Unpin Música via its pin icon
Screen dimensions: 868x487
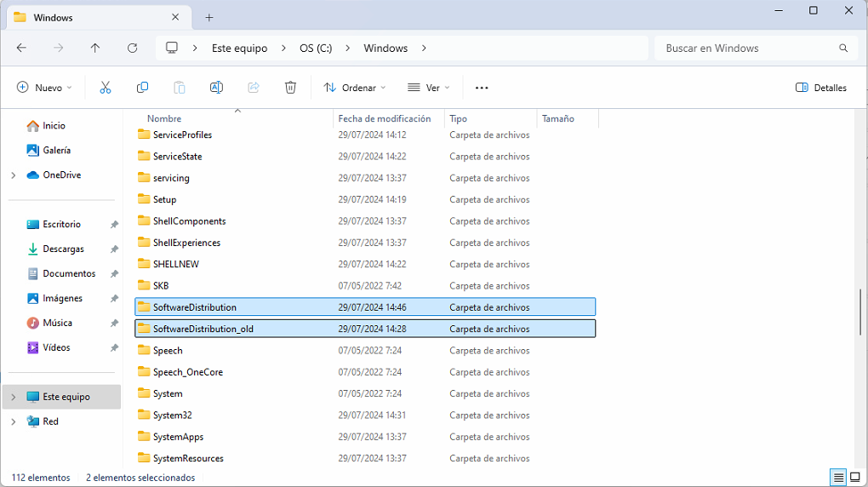pos(114,323)
